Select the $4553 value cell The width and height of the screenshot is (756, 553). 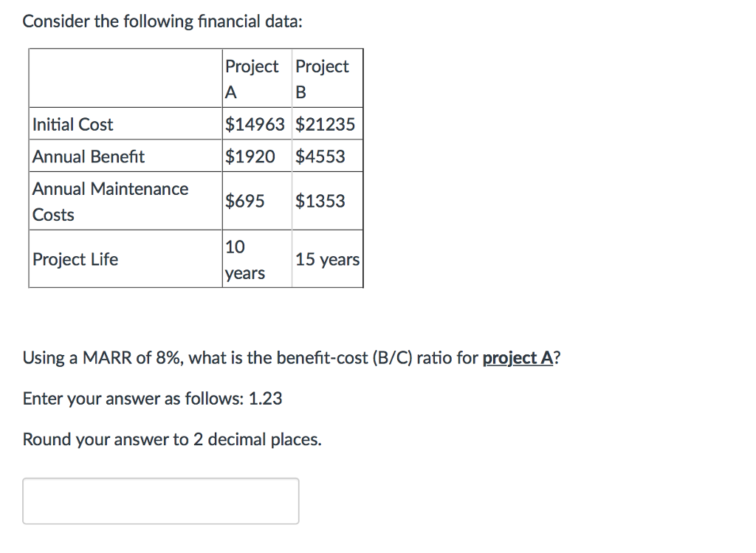pyautogui.click(x=319, y=156)
